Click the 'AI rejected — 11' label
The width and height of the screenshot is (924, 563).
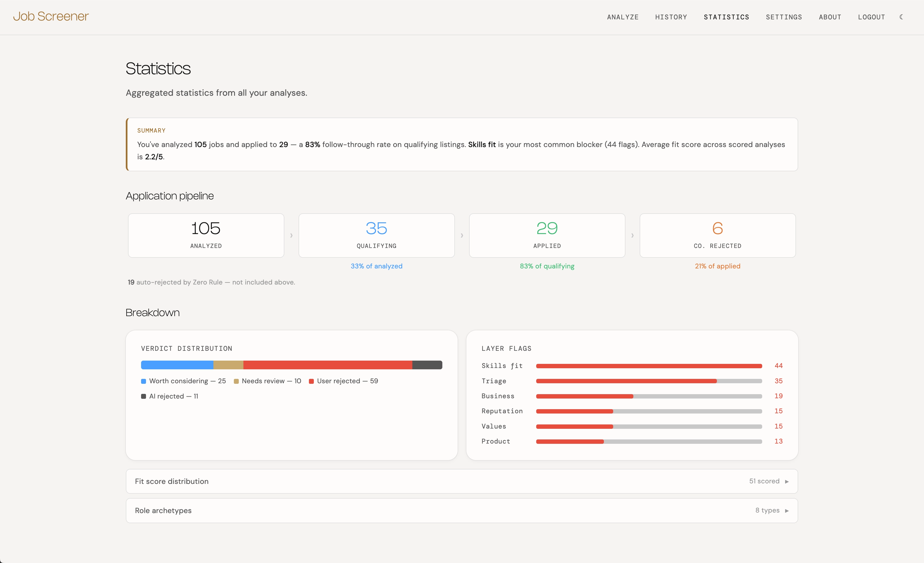coord(174,397)
